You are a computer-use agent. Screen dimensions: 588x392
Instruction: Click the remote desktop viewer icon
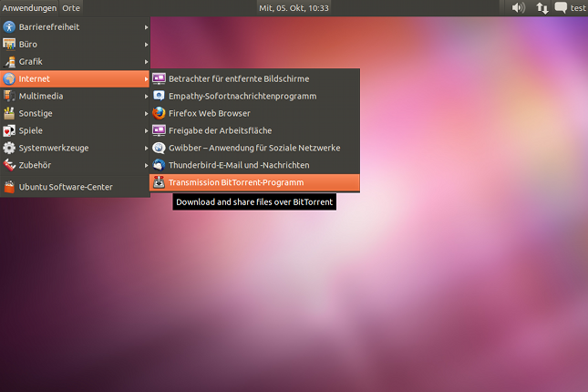pos(159,78)
